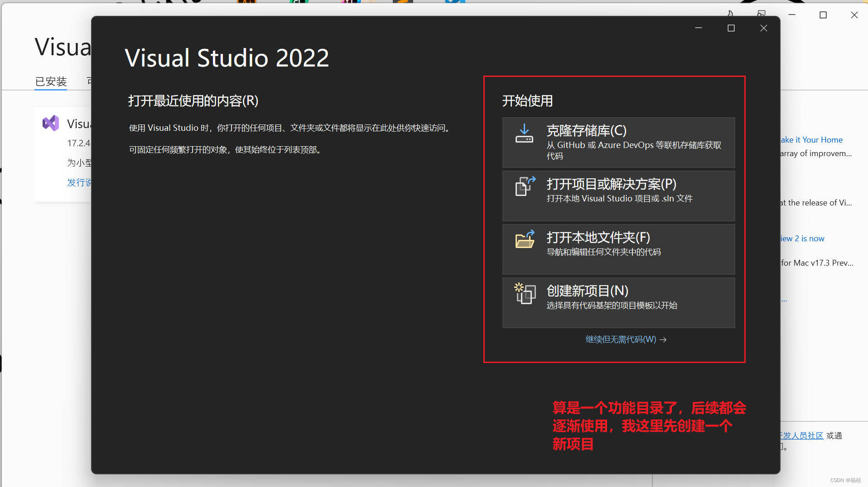The image size is (868, 487).
Task: Select 克隆存储库(C) option
Action: (x=618, y=143)
